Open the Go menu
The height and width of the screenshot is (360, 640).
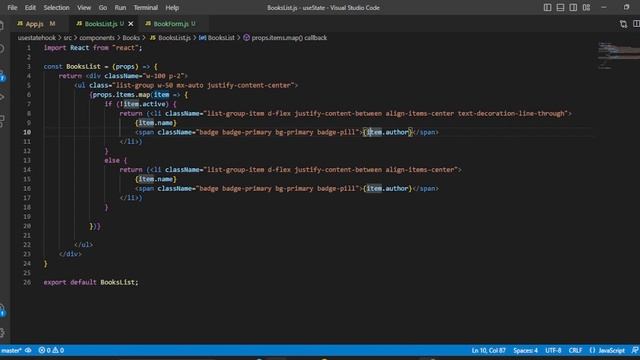tap(103, 8)
